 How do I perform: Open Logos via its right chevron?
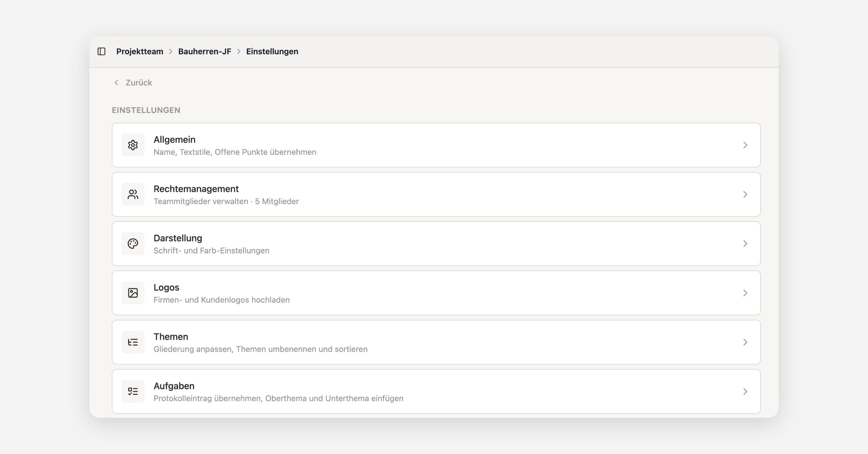pos(745,293)
